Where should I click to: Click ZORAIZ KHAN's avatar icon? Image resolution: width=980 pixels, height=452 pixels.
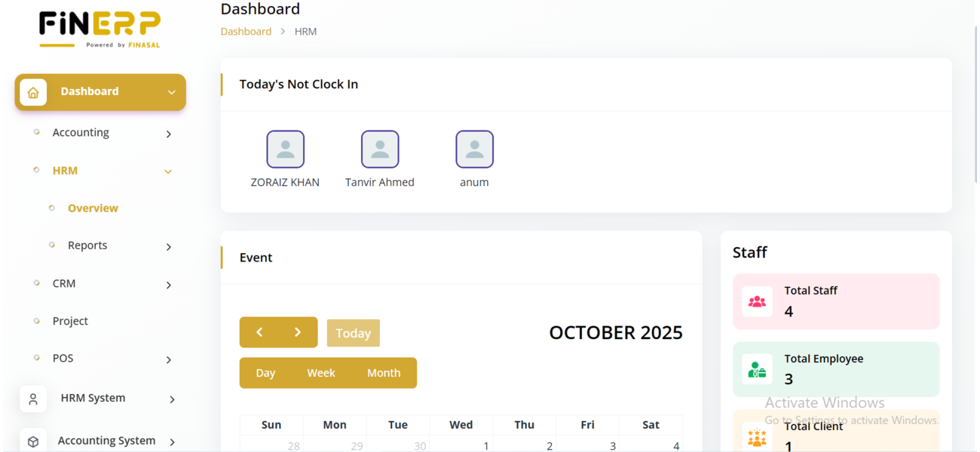285,149
